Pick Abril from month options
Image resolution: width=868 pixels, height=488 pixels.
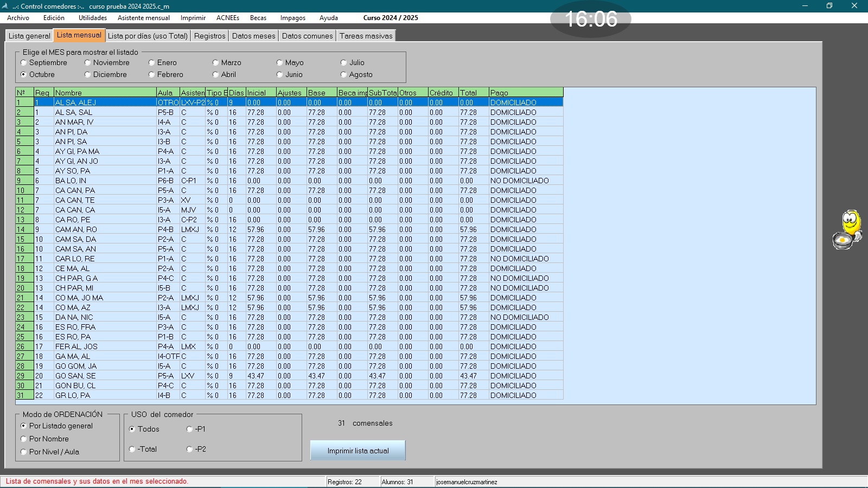pyautogui.click(x=224, y=74)
